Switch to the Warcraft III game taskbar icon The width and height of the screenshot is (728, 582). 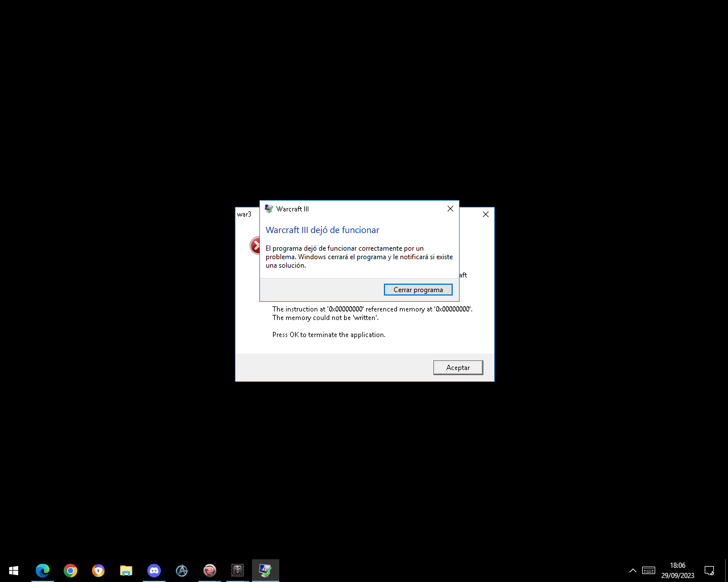238,570
